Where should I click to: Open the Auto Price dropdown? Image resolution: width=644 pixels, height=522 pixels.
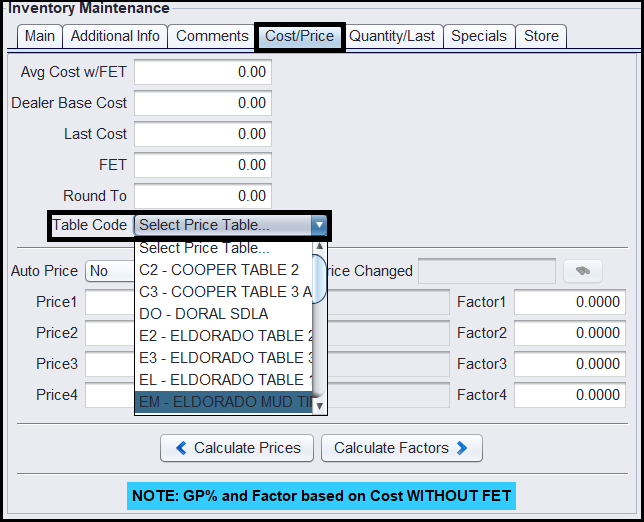click(110, 271)
